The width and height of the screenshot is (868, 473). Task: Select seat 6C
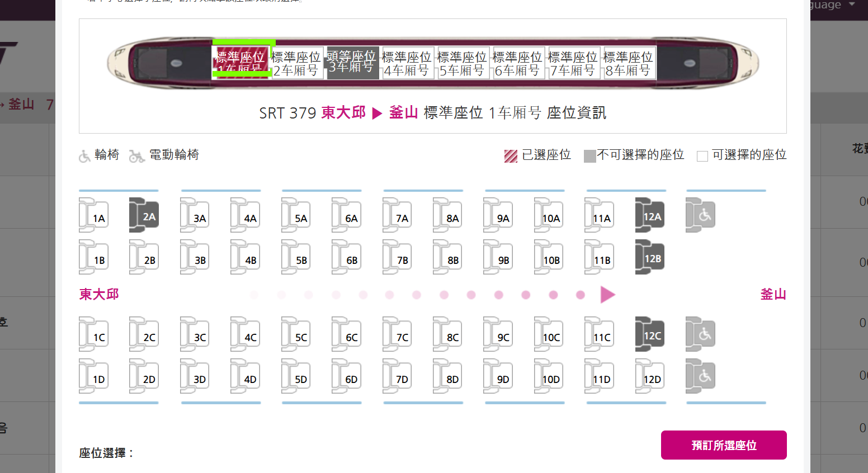tap(346, 334)
